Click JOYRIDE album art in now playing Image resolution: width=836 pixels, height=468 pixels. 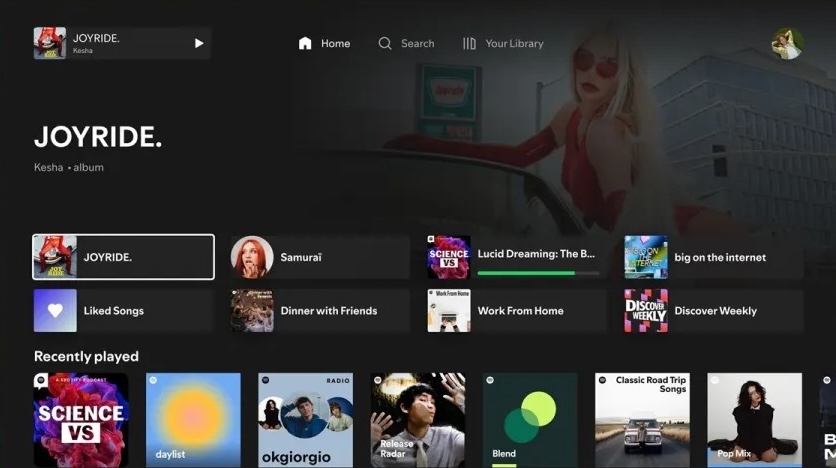pos(50,43)
